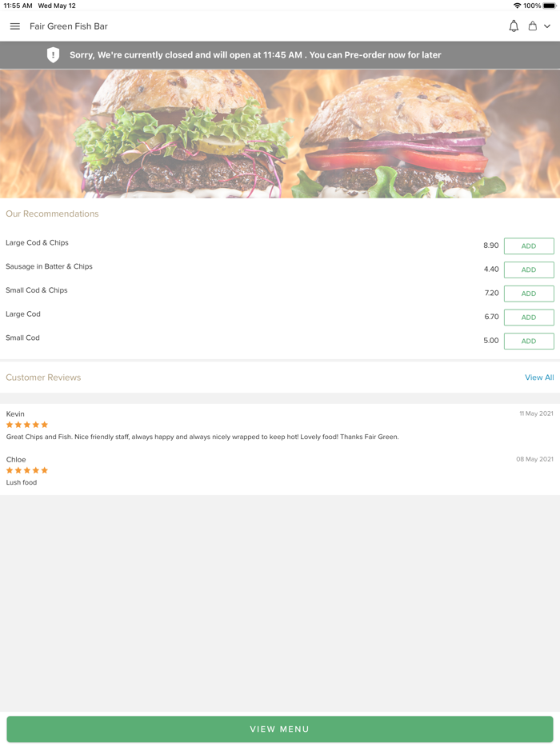Open notifications bell
The width and height of the screenshot is (560, 747).
[x=514, y=26]
